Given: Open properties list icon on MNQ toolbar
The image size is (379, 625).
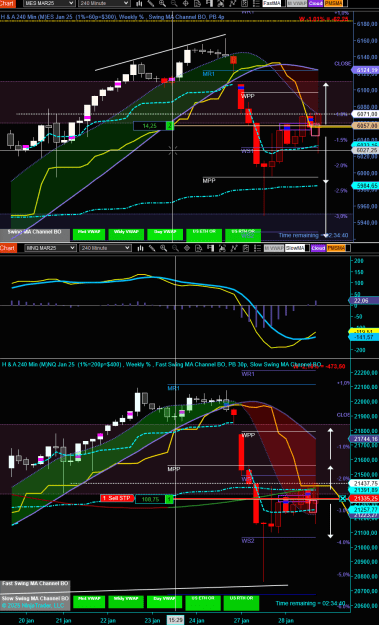Looking at the screenshot, I should coord(257,248).
